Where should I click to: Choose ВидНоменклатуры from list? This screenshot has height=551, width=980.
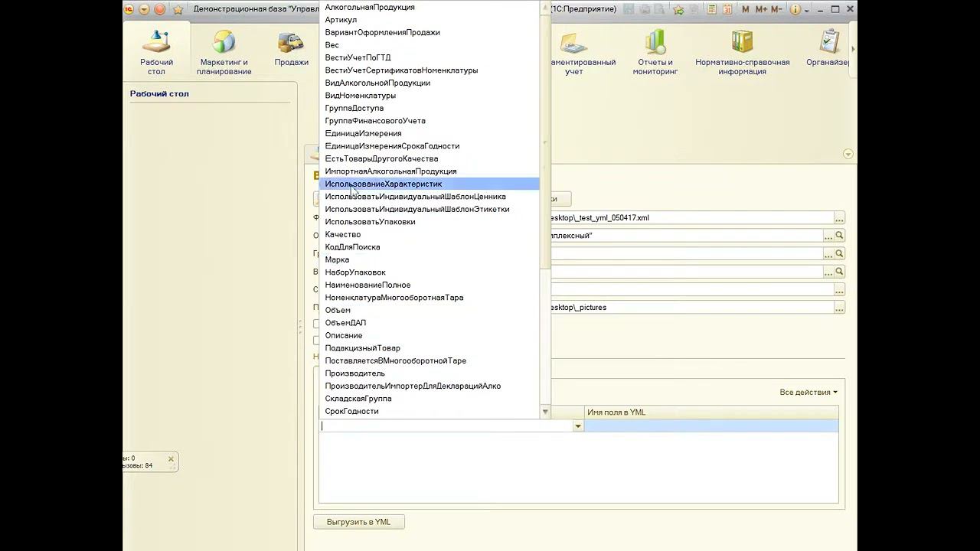coord(429,96)
